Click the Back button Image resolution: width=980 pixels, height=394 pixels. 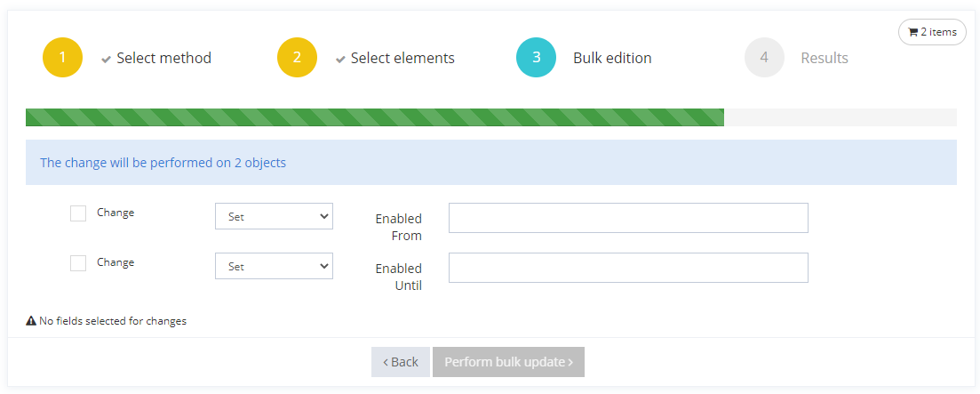401,362
